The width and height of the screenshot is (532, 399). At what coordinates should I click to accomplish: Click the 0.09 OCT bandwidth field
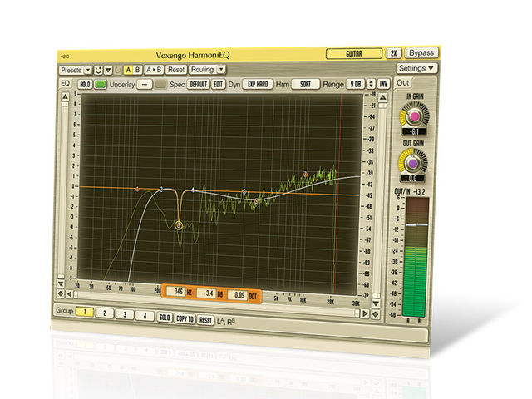pos(239,295)
